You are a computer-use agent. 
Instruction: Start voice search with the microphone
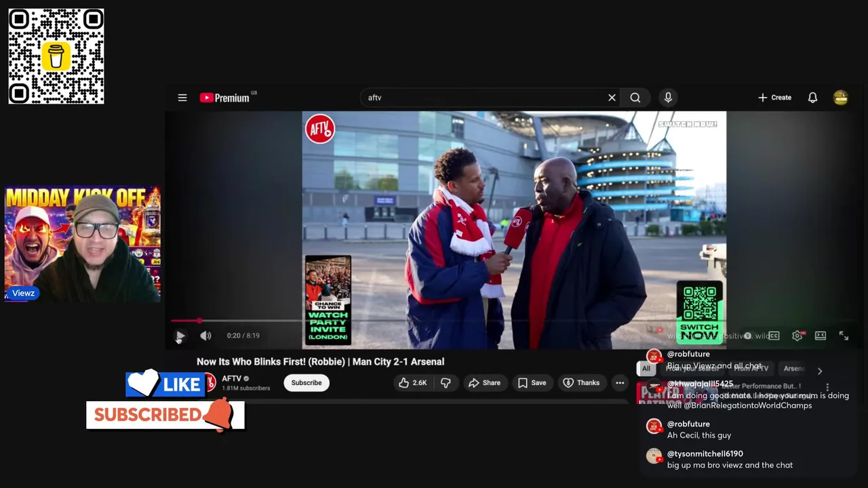click(x=668, y=98)
